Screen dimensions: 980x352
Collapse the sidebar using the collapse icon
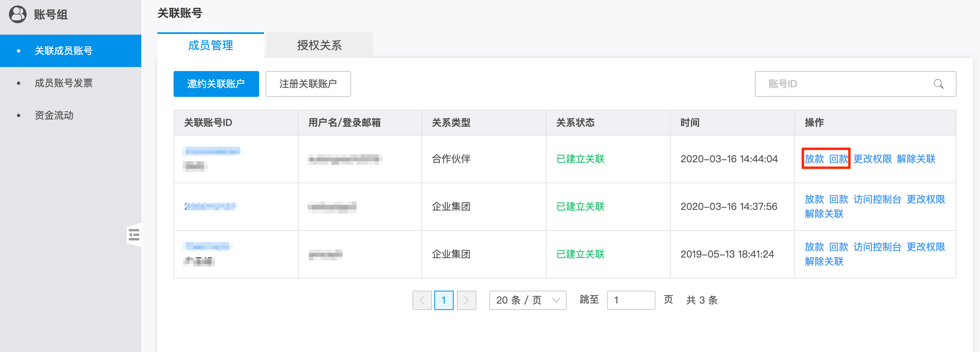coord(134,235)
